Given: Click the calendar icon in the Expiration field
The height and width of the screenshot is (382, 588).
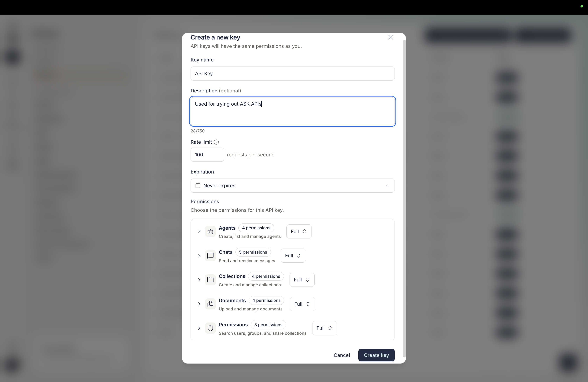Looking at the screenshot, I should [198, 186].
